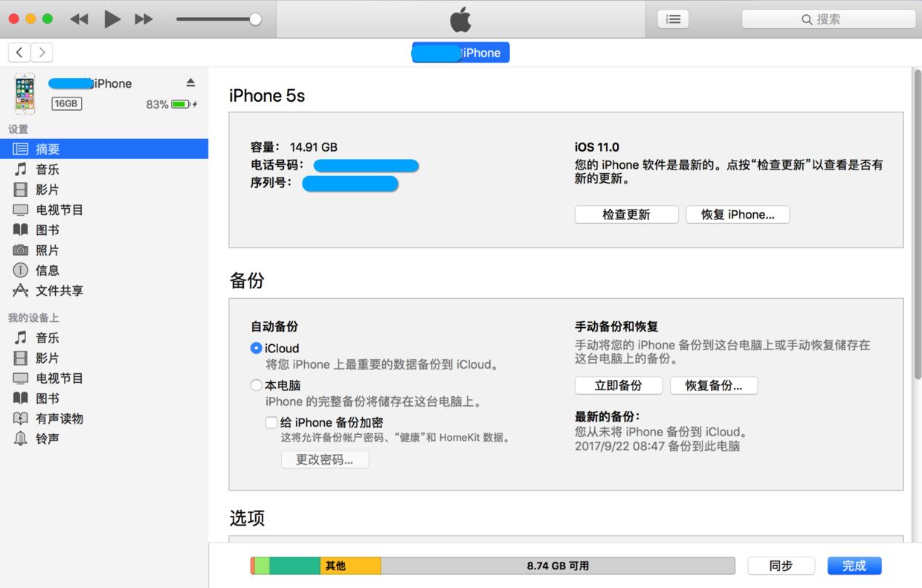Click 立即备份 to back up manually

click(x=618, y=385)
